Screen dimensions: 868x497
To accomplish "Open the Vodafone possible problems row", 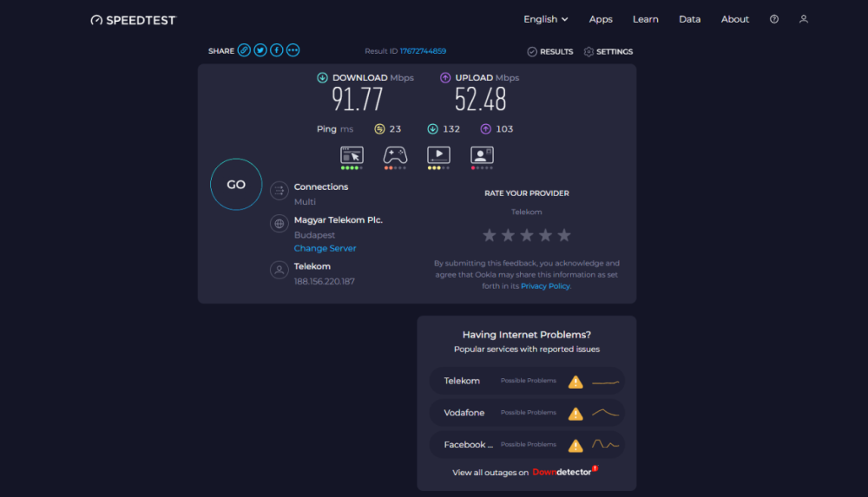I will (527, 413).
